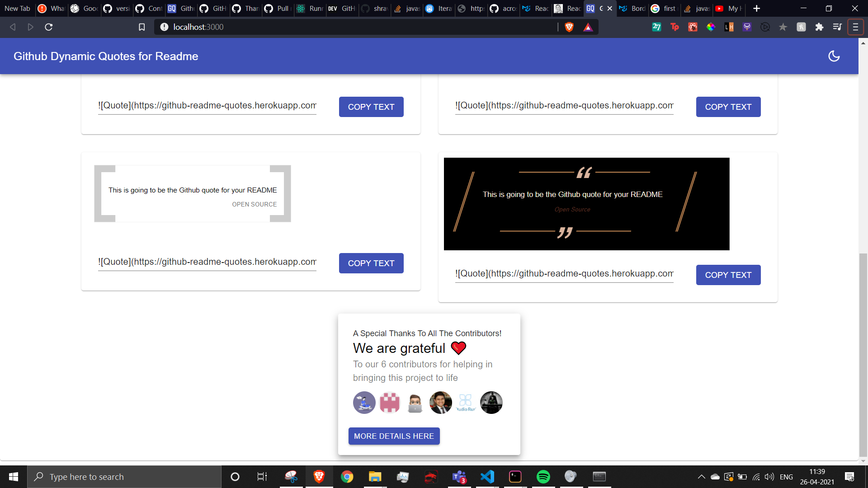Click the ENG language indicator in tray
Image resolution: width=868 pixels, height=488 pixels.
coord(786,477)
